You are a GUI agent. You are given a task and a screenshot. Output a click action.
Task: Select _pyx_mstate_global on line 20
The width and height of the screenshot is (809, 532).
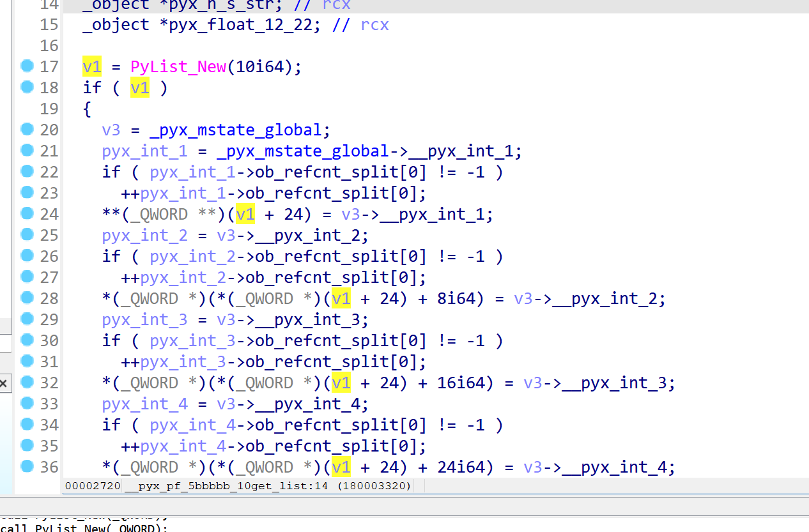coord(235,130)
